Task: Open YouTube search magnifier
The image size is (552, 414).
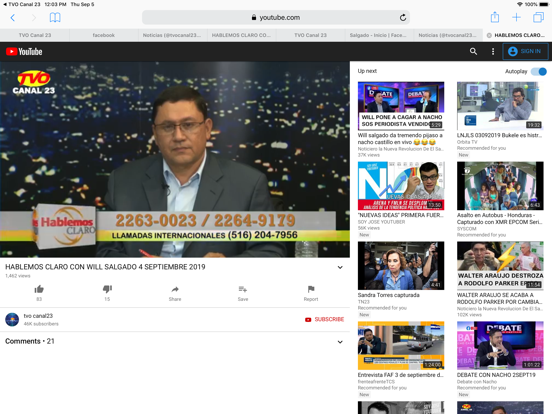Action: [473, 51]
